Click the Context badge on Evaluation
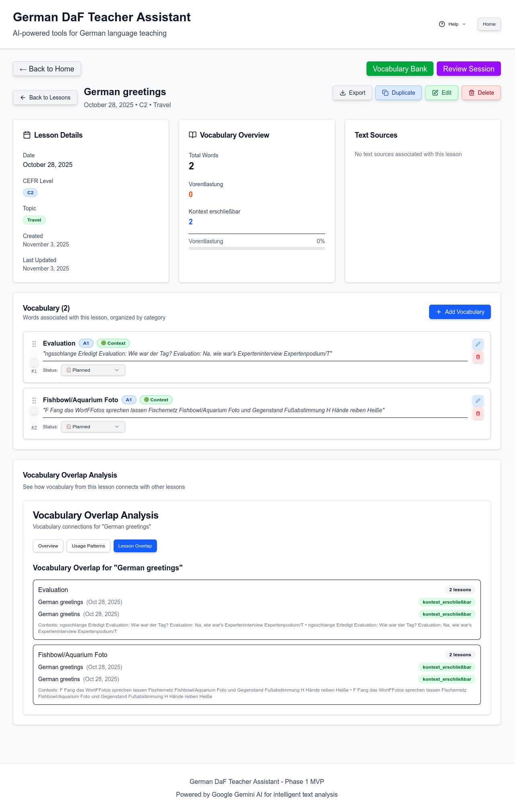The image size is (515, 812). click(113, 343)
